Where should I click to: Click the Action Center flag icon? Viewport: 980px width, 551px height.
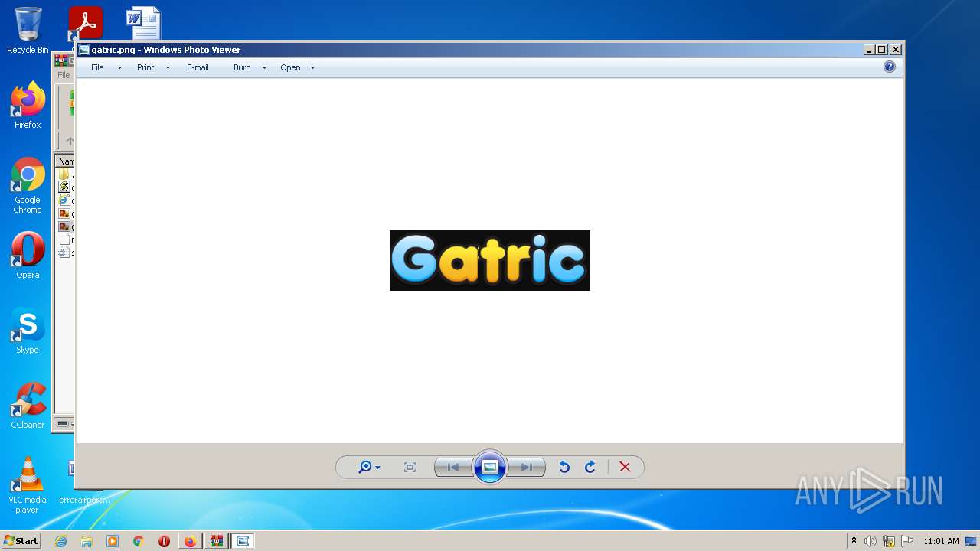[x=907, y=541]
